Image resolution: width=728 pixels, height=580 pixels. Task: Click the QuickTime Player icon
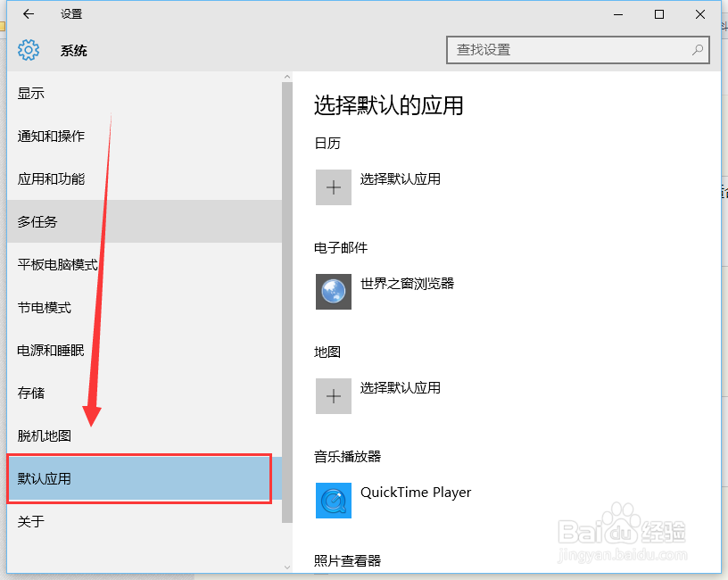(x=334, y=501)
